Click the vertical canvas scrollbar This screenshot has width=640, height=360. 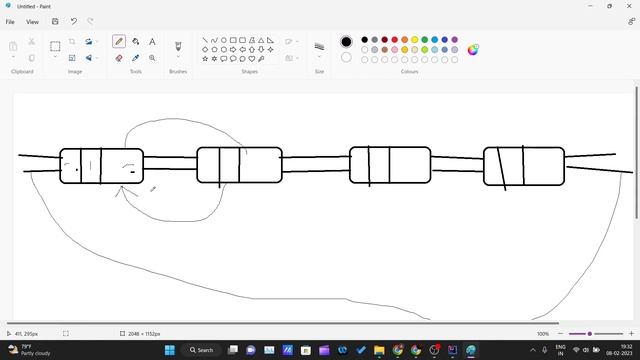tap(636, 153)
